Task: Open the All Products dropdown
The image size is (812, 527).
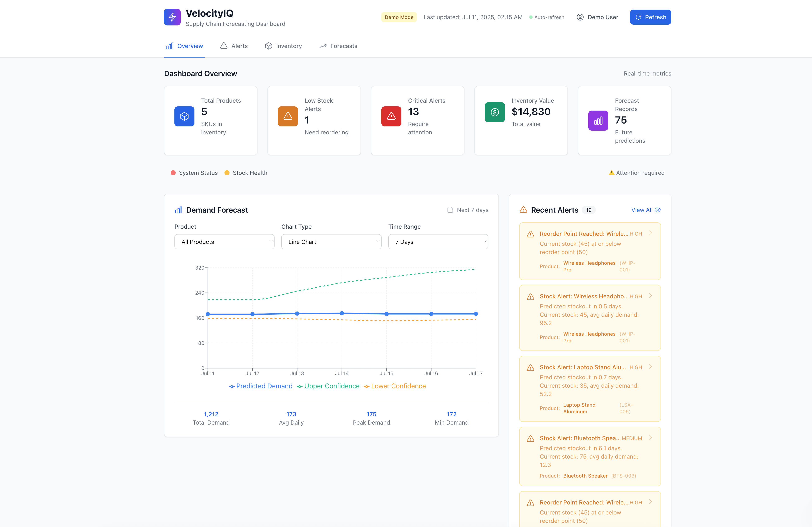Action: [x=224, y=242]
